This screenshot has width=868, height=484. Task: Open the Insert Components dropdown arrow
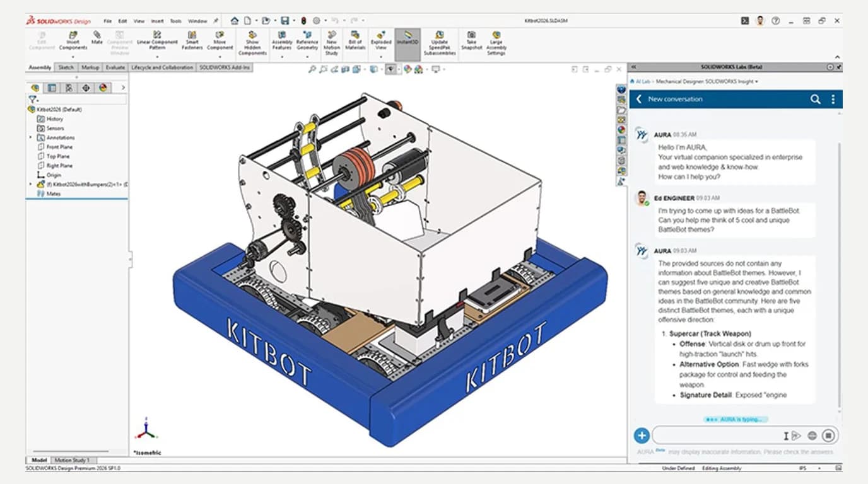tap(73, 56)
